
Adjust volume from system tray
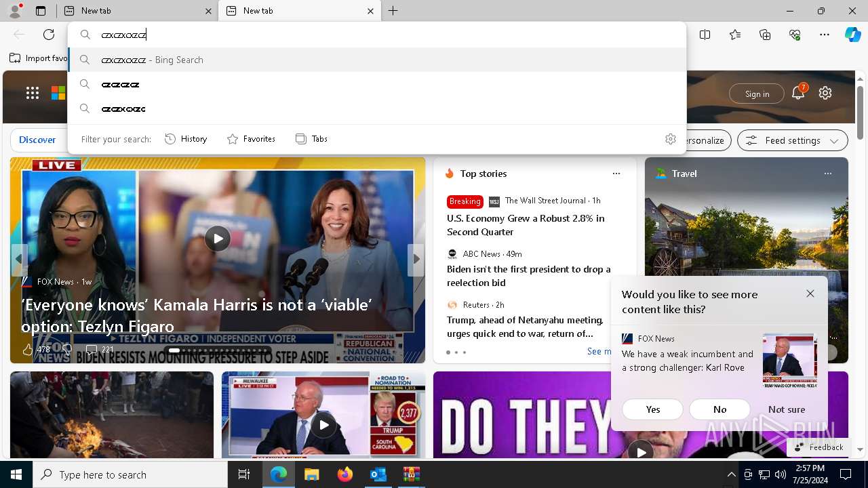[780, 474]
